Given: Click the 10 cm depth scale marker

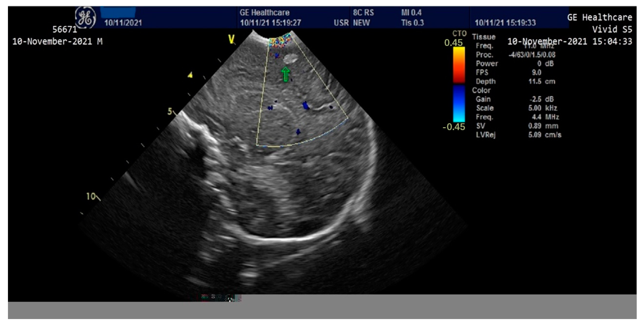Looking at the screenshot, I should (91, 196).
